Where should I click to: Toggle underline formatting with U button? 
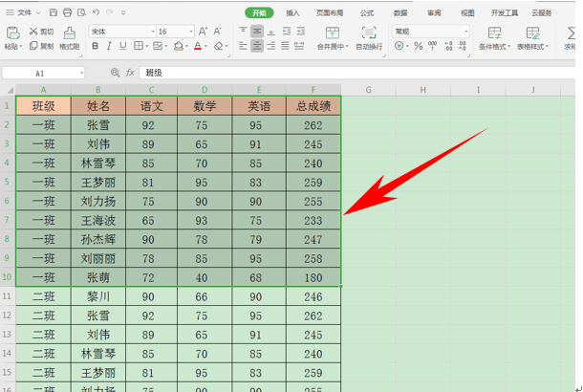click(123, 46)
